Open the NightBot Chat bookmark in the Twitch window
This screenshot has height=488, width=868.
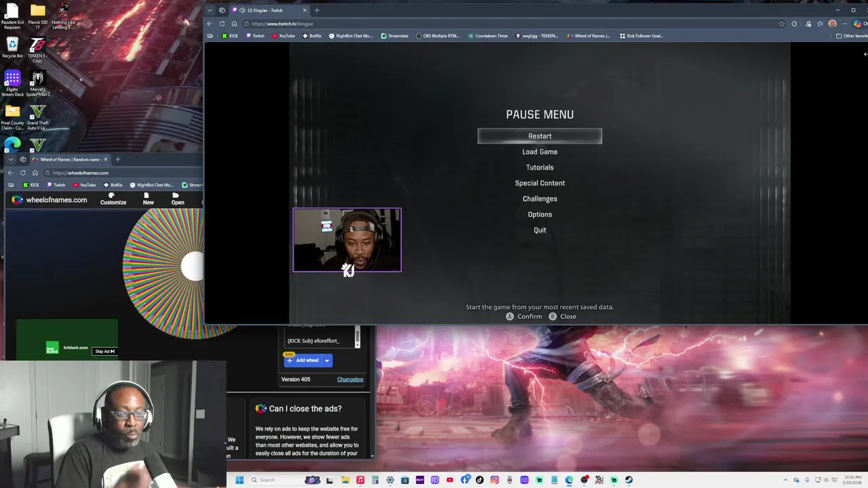(351, 36)
